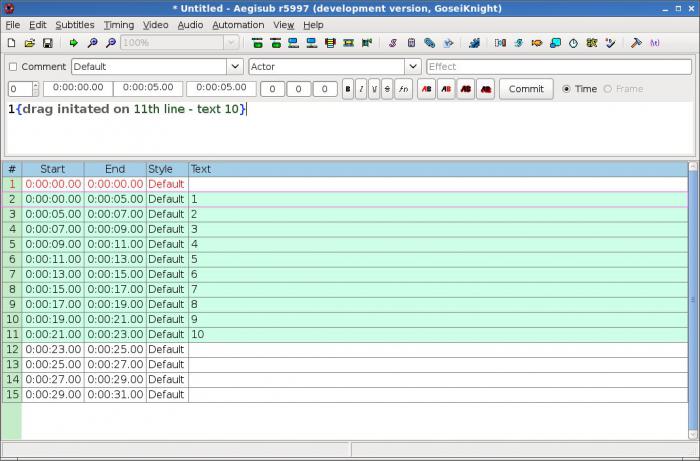
Task: Open the File menu
Action: pos(12,25)
